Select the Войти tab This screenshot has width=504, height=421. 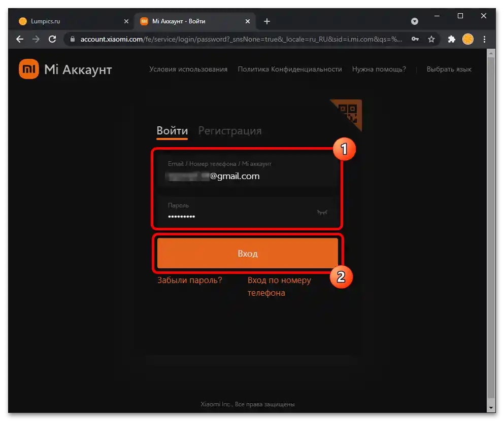point(172,131)
